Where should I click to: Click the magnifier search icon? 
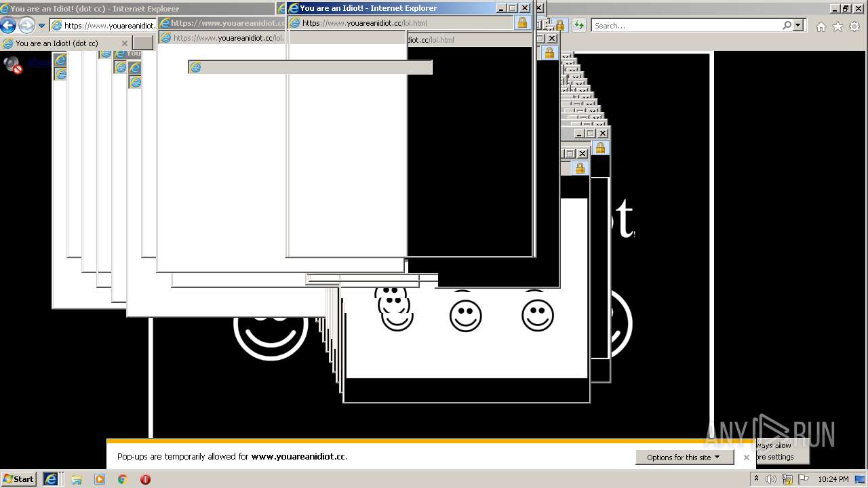(x=787, y=25)
